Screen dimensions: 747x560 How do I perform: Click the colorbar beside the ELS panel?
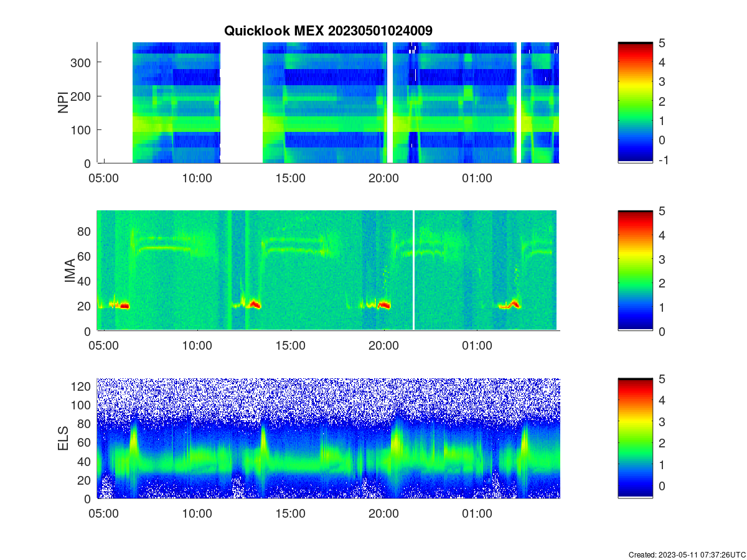(636, 439)
